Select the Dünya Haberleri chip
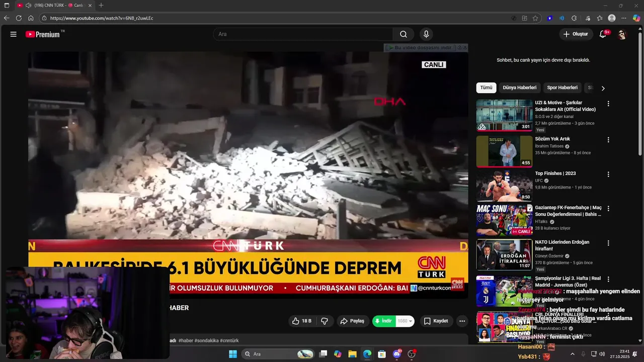This screenshot has width=644, height=362. (520, 87)
